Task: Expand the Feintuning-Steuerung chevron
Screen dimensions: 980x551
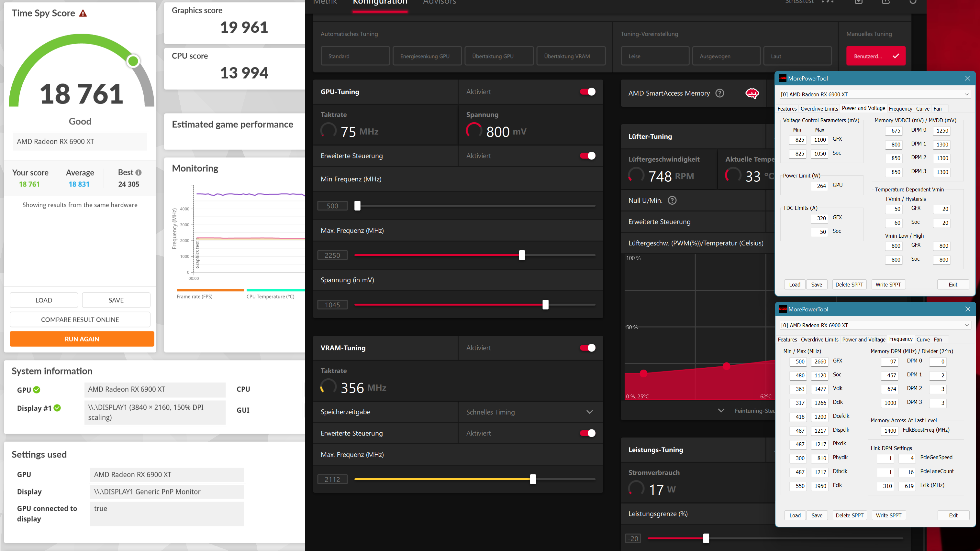Action: [x=721, y=410]
